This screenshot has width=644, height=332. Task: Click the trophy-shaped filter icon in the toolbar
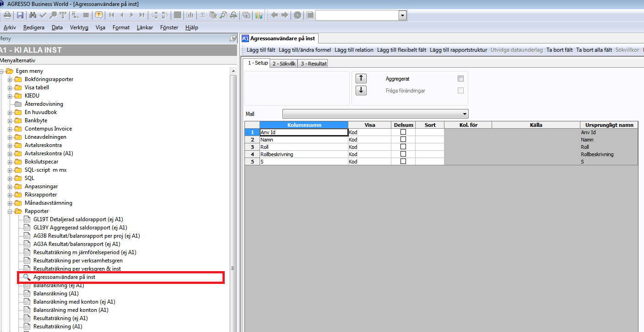(x=63, y=15)
